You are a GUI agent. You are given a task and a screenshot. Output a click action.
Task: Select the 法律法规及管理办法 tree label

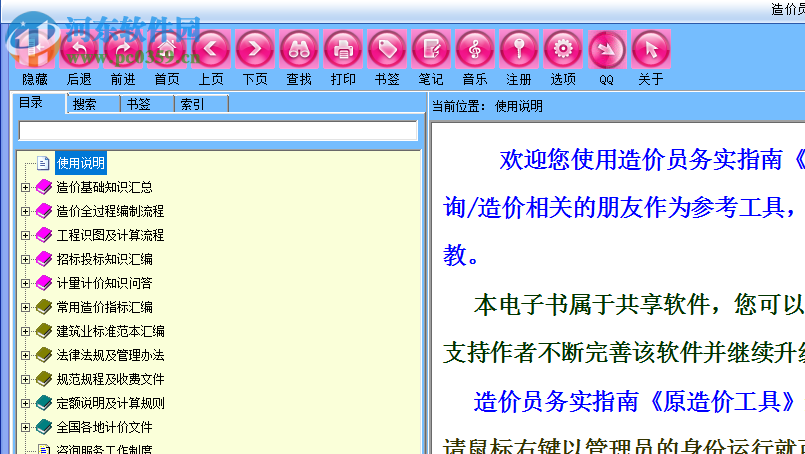(110, 355)
